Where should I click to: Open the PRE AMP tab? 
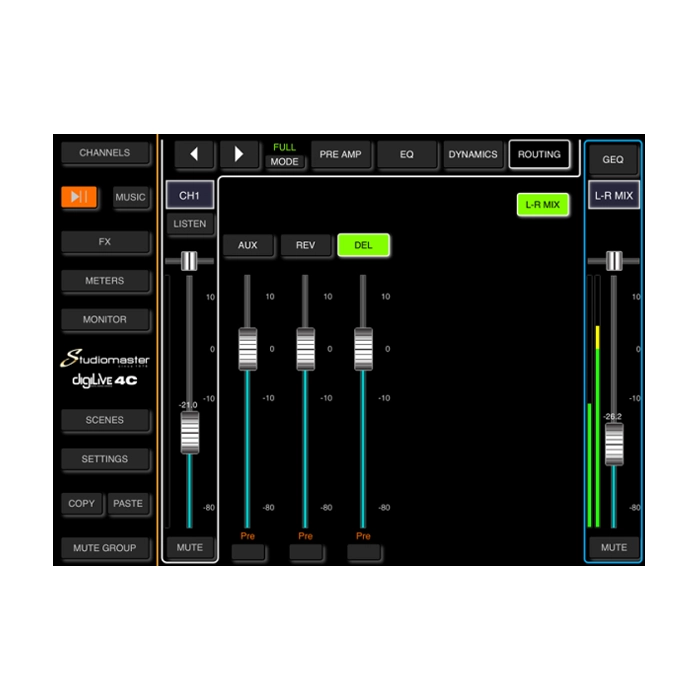click(341, 155)
